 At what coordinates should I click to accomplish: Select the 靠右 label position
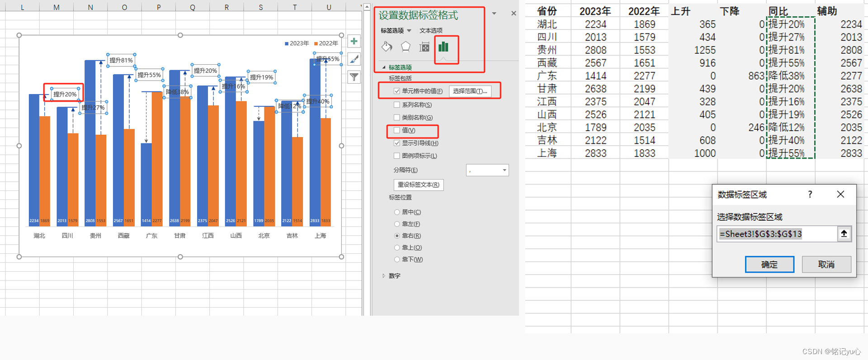(x=397, y=236)
